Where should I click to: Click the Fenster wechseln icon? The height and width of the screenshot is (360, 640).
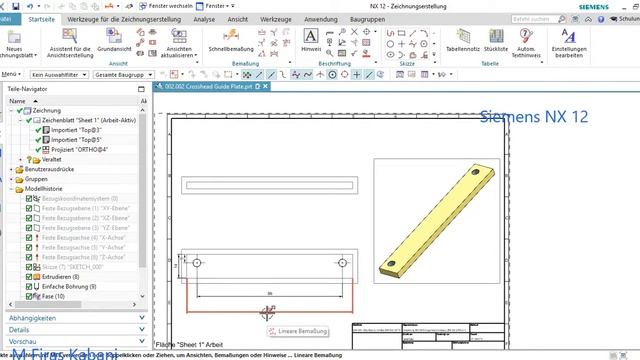(143, 6)
